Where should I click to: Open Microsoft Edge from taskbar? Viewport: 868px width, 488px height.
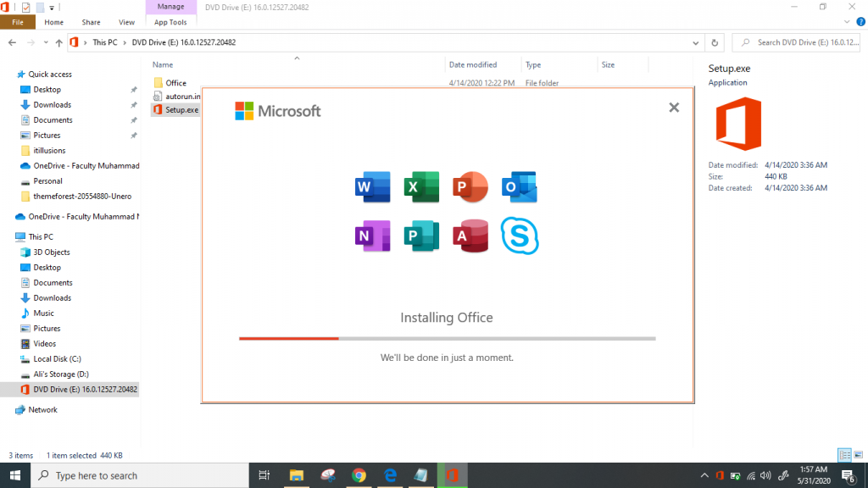(x=390, y=475)
